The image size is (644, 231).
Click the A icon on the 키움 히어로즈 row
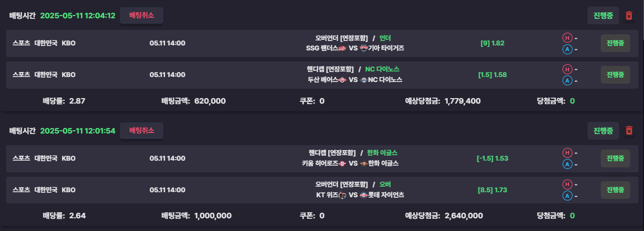click(567, 164)
